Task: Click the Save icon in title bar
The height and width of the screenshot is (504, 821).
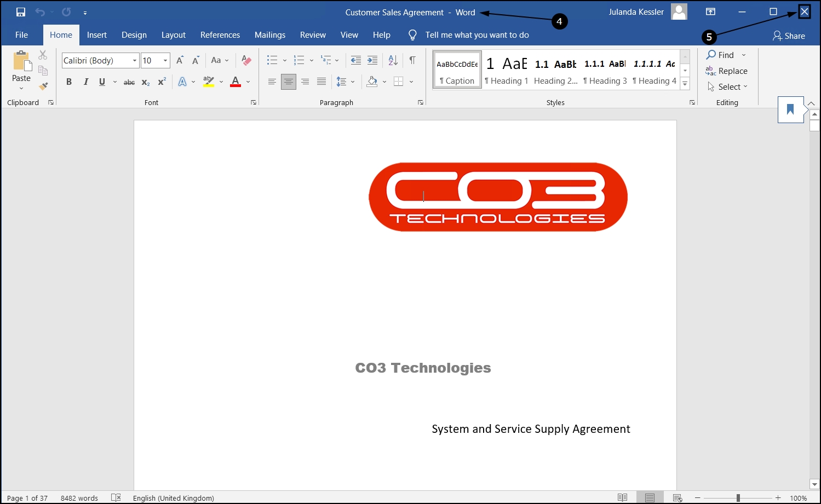Action: pos(21,12)
